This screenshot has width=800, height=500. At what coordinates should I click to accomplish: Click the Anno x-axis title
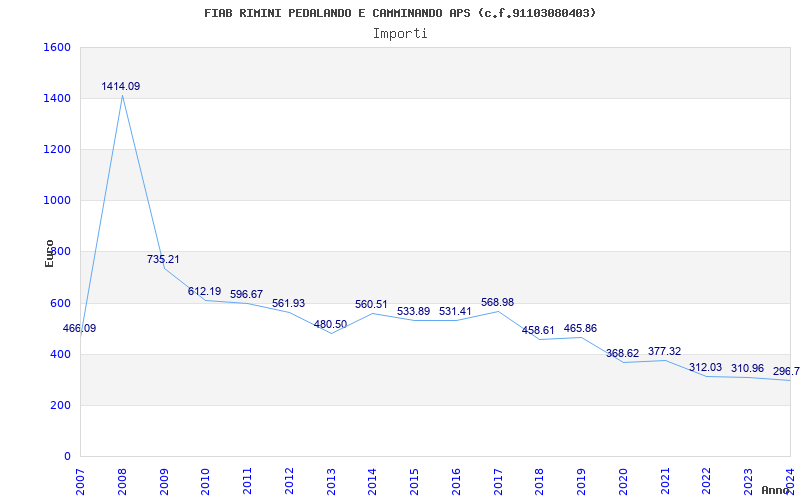pyautogui.click(x=775, y=490)
